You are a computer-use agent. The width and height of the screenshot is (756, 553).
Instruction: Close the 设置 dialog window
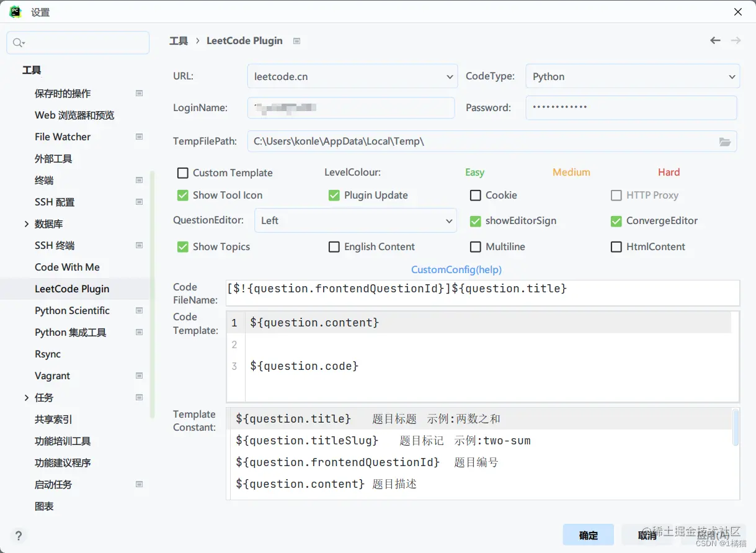click(737, 12)
